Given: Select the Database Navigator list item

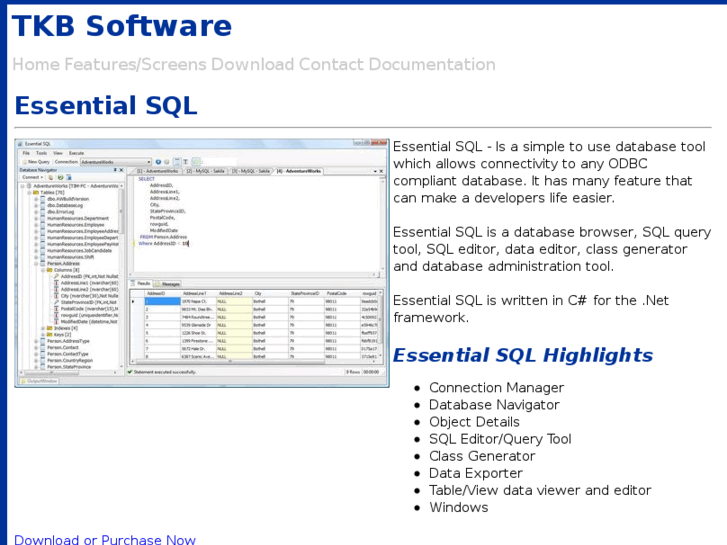Looking at the screenshot, I should (x=494, y=404).
